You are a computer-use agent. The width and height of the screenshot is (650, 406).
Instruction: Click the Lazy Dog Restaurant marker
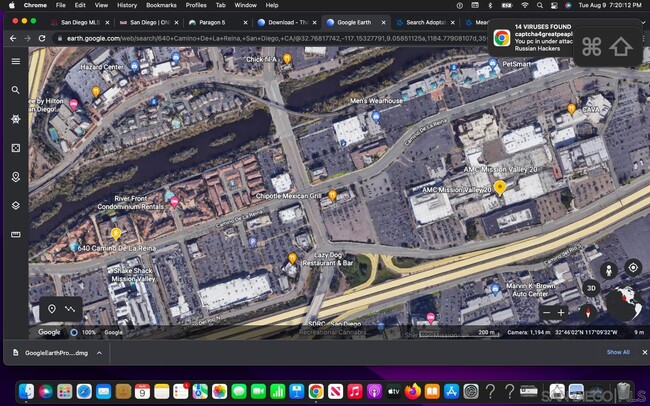pos(292,258)
